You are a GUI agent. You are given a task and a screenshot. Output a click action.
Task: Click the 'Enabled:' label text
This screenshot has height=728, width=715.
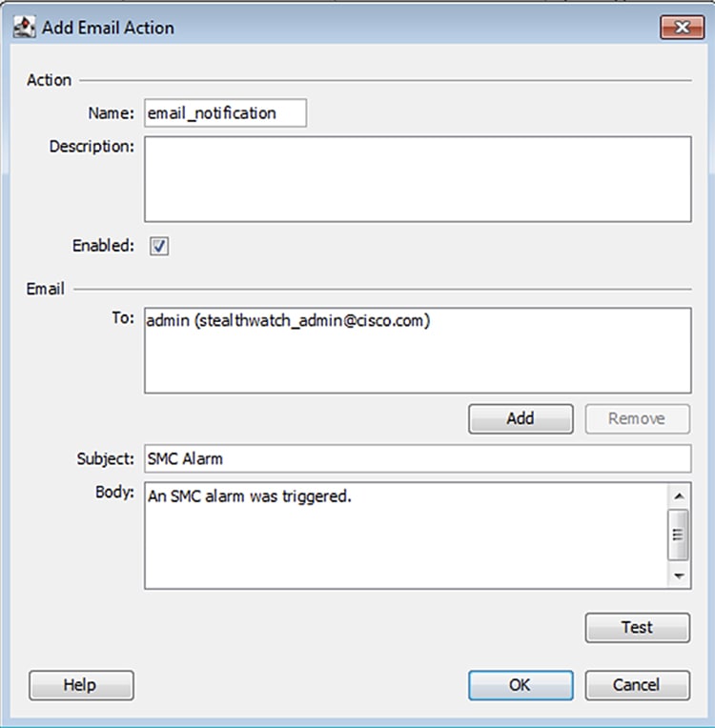[x=103, y=246]
